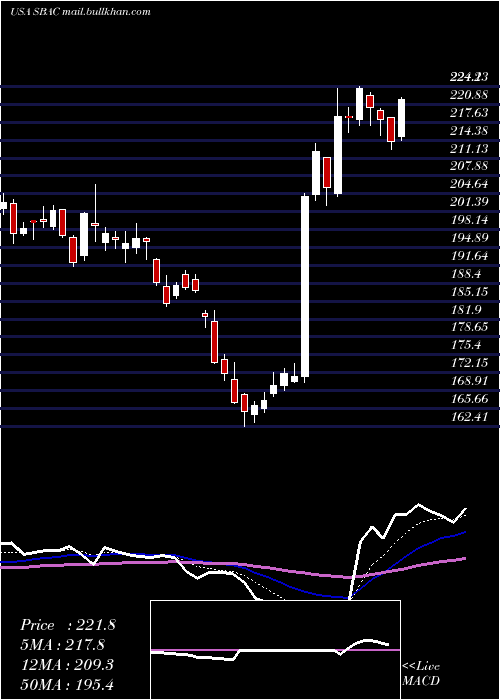Click the 185.15 price axis label
Image resolution: width=500 pixels, height=700 pixels.
[x=469, y=291]
